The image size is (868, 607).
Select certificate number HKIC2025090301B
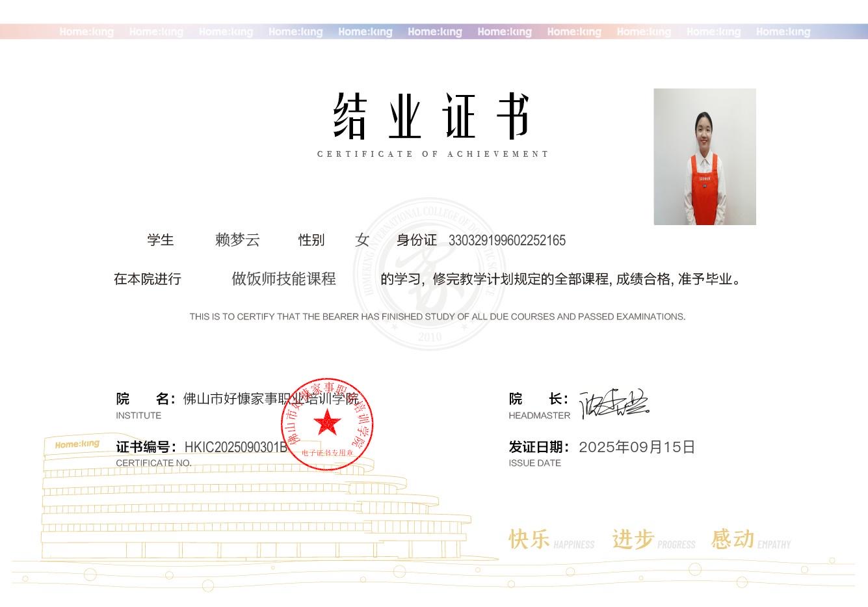236,448
